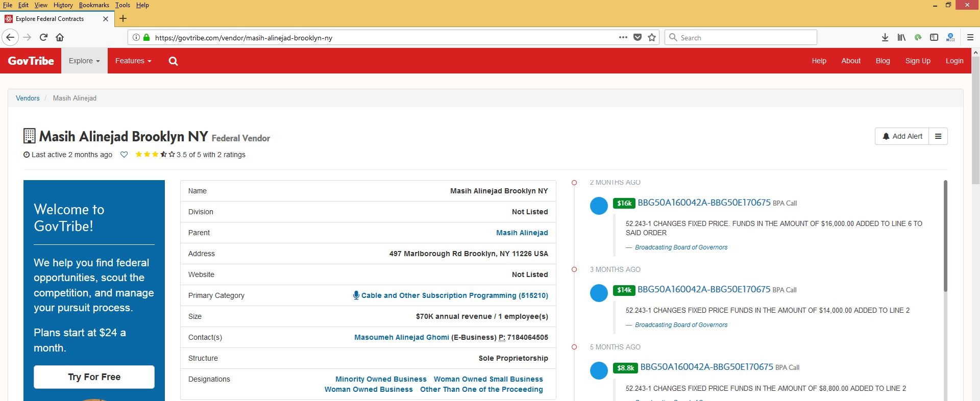
Task: Click Minority Owned Business designation
Action: coord(381,379)
